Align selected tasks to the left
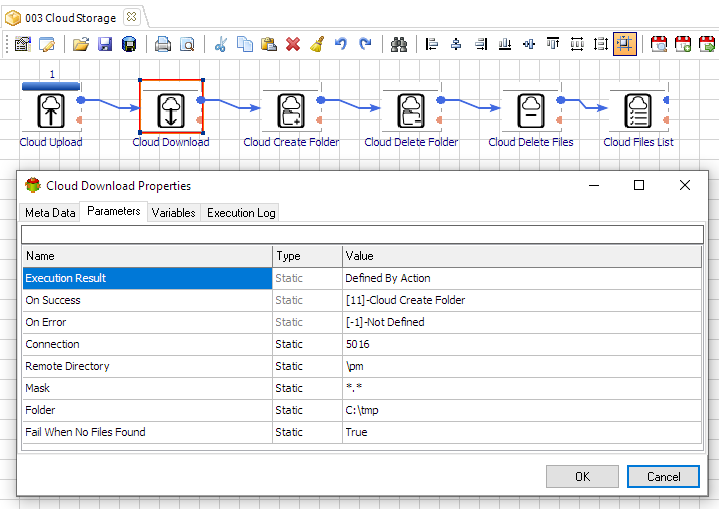719x509 pixels. point(431,44)
